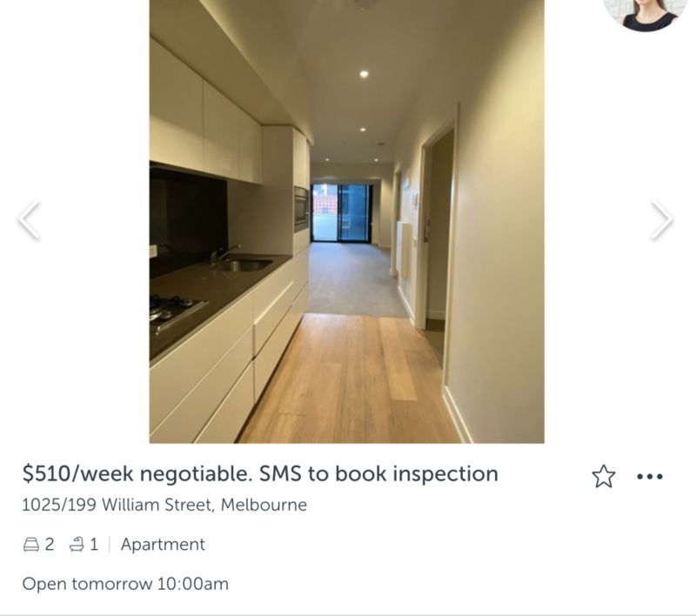This screenshot has width=696, height=616.
Task: Click the kitchen sink in the photo
Action: pyautogui.click(x=243, y=265)
